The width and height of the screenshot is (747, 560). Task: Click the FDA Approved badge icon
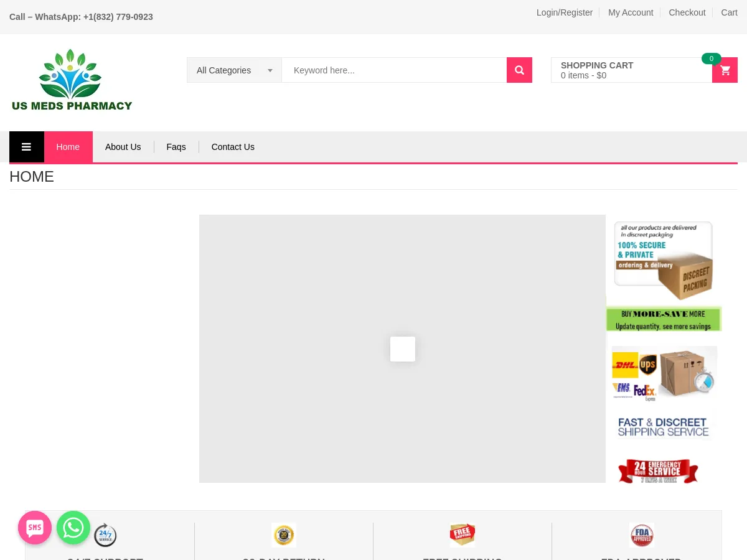[641, 534]
